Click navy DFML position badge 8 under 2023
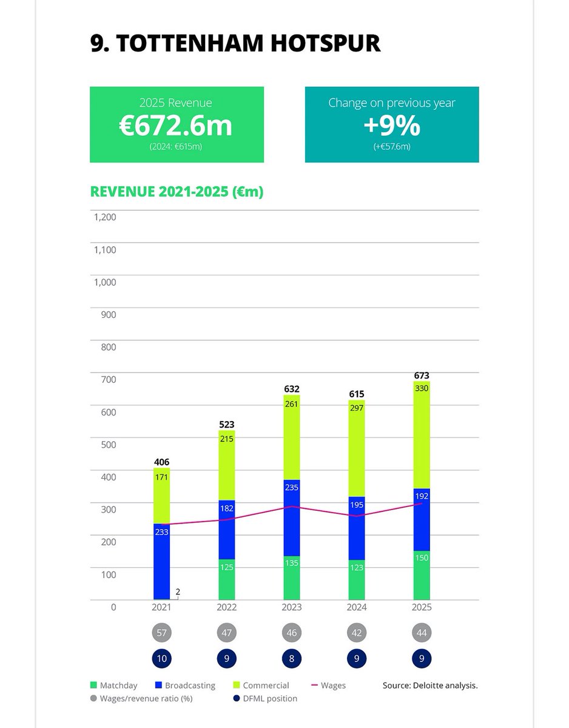Viewport: 569px width, 728px height. coord(292,659)
